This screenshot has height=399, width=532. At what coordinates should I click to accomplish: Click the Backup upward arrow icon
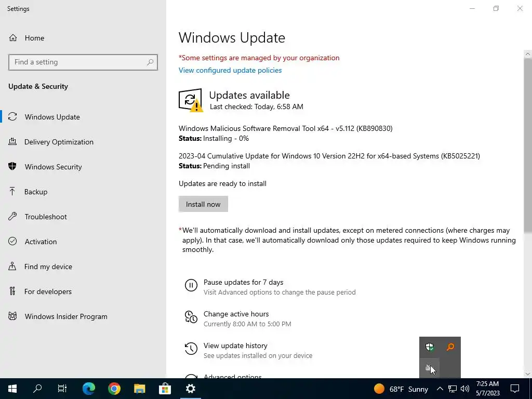(12, 191)
